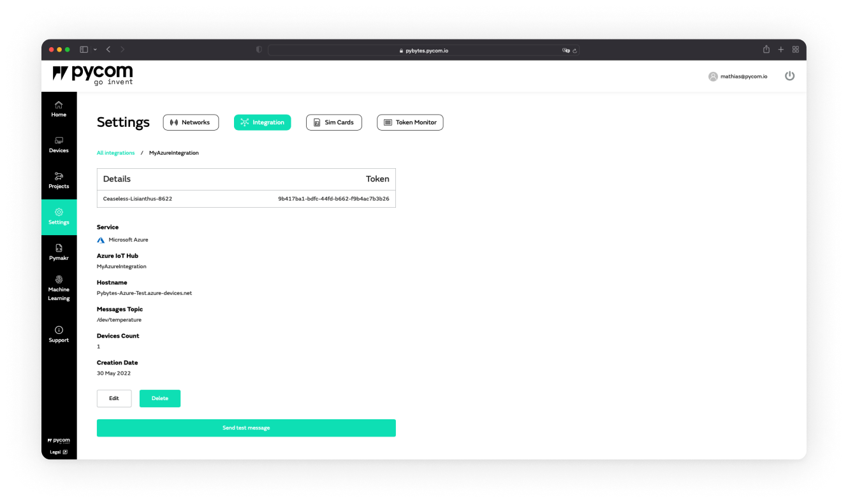
Task: Show Safari tab overview
Action: [x=796, y=50]
